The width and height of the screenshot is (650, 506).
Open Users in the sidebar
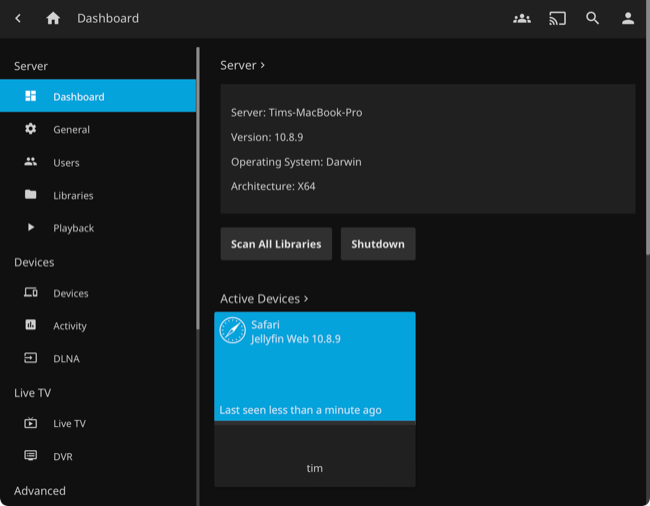point(66,162)
